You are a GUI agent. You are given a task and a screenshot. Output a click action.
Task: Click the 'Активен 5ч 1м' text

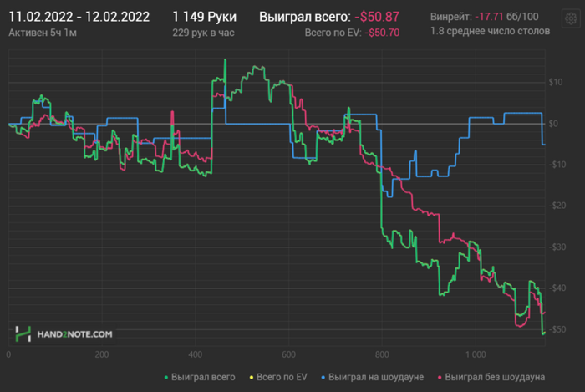[x=43, y=33]
